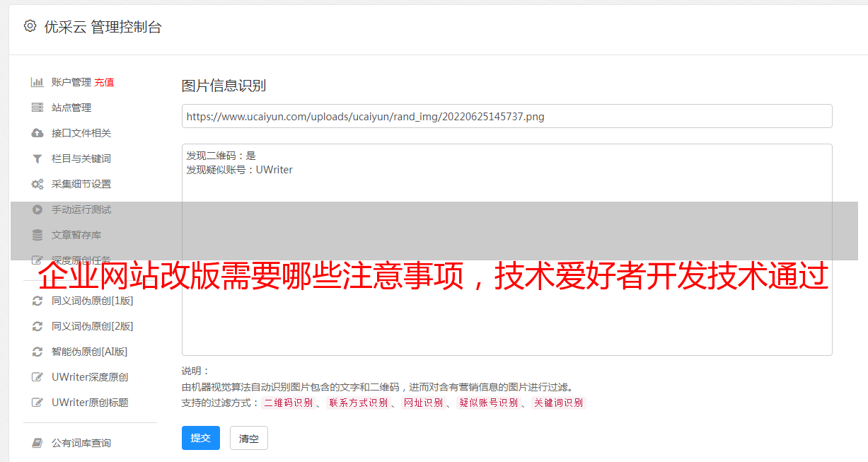Click the 发现疑似账号：UWriter result line
The image size is (868, 462).
tap(240, 170)
